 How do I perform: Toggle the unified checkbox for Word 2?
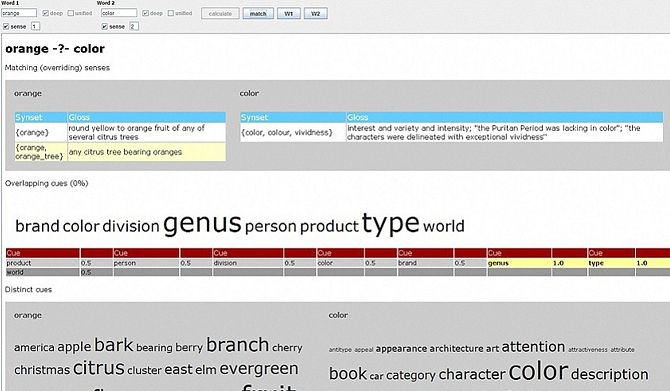tap(171, 13)
